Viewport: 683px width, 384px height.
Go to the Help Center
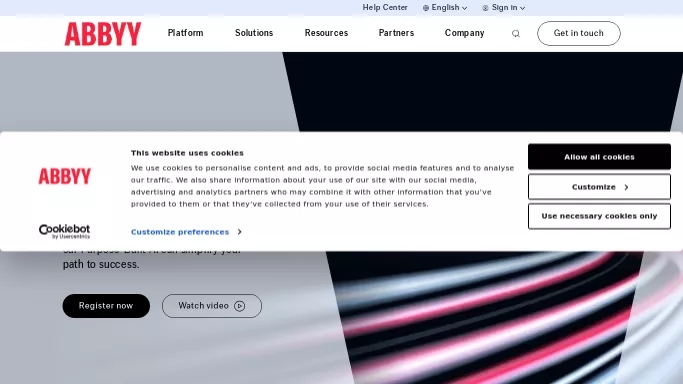click(385, 7)
